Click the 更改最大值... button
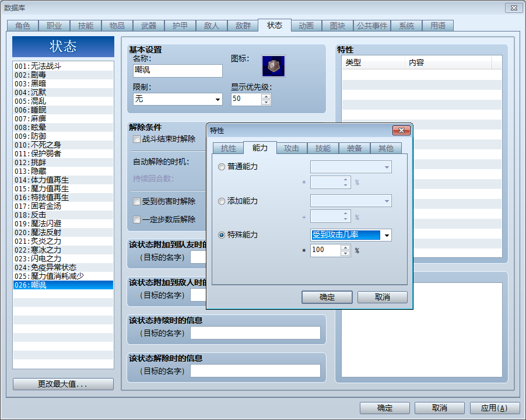Image resolution: width=526 pixels, height=420 pixels. pyautogui.click(x=63, y=384)
